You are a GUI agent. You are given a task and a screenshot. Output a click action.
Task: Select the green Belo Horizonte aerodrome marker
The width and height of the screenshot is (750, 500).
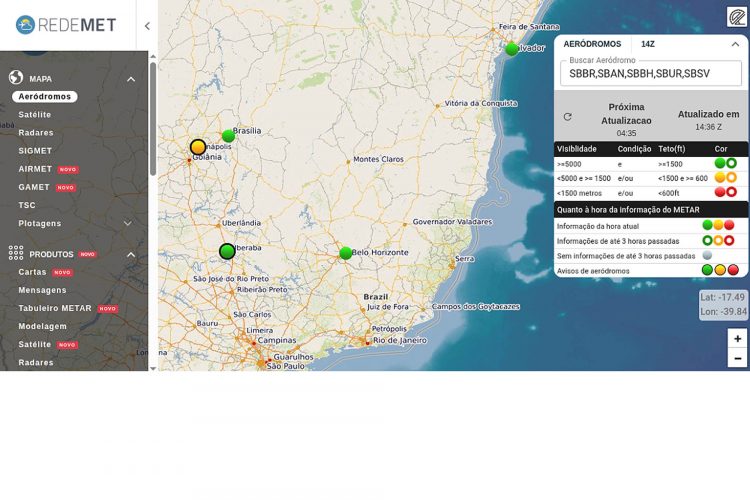click(346, 253)
